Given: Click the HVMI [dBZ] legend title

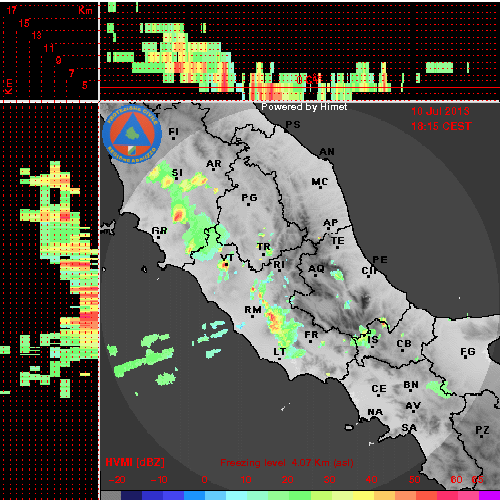Looking at the screenshot, I should 135,462.
